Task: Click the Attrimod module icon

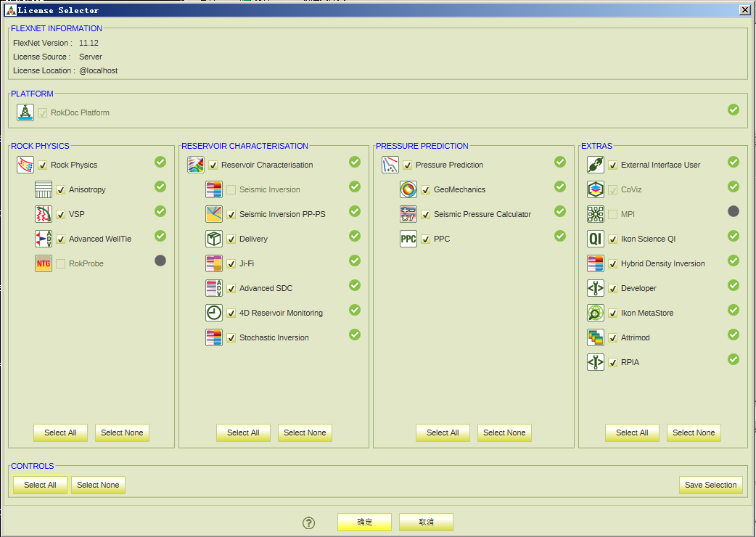Action: click(596, 337)
